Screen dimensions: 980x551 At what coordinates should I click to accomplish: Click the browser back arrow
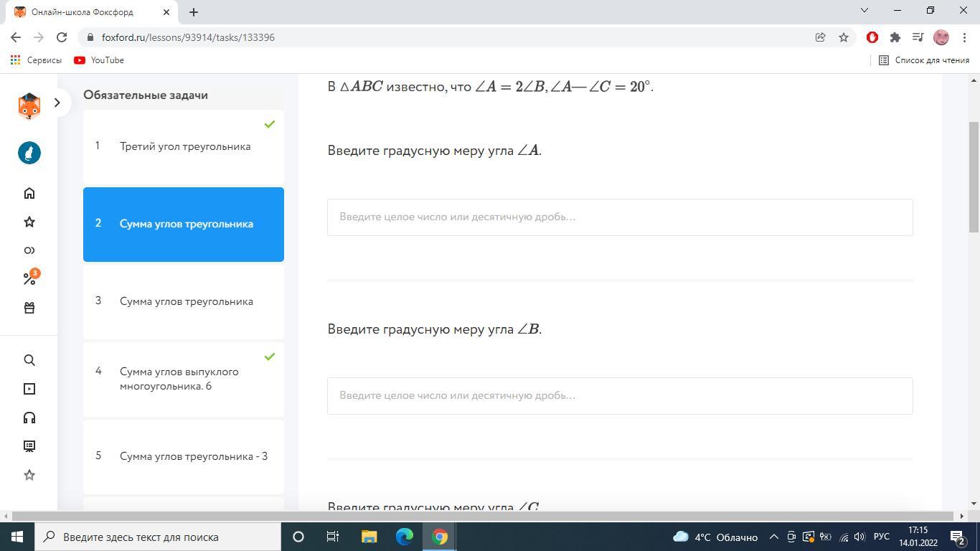pos(16,37)
